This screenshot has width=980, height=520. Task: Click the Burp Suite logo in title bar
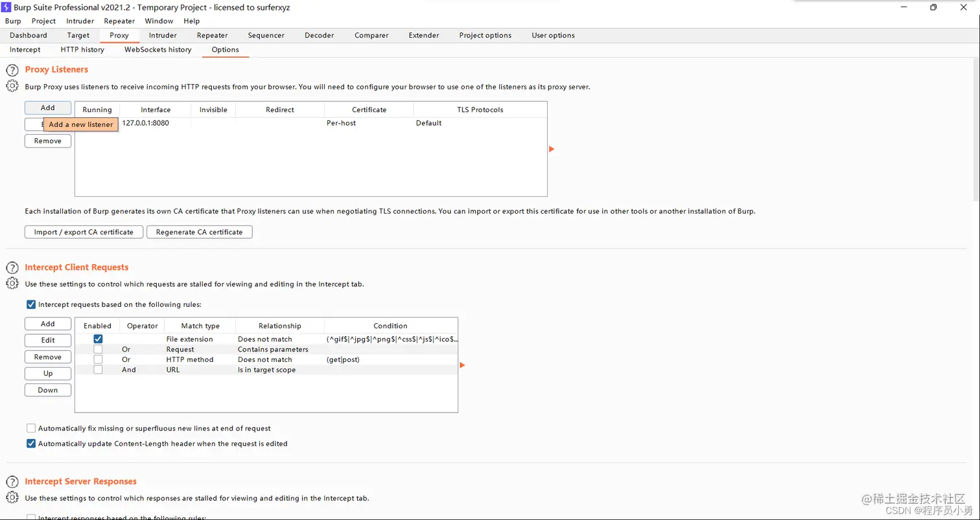(x=6, y=7)
